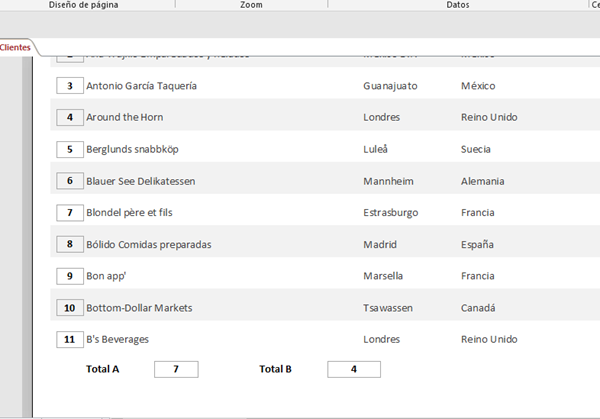Click the Antonio García Taquería name
Viewport: 600px width, 419px height.
click(141, 86)
